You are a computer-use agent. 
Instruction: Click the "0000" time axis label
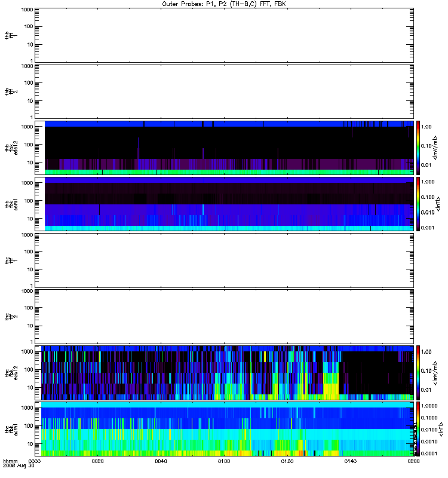pyautogui.click(x=35, y=461)
